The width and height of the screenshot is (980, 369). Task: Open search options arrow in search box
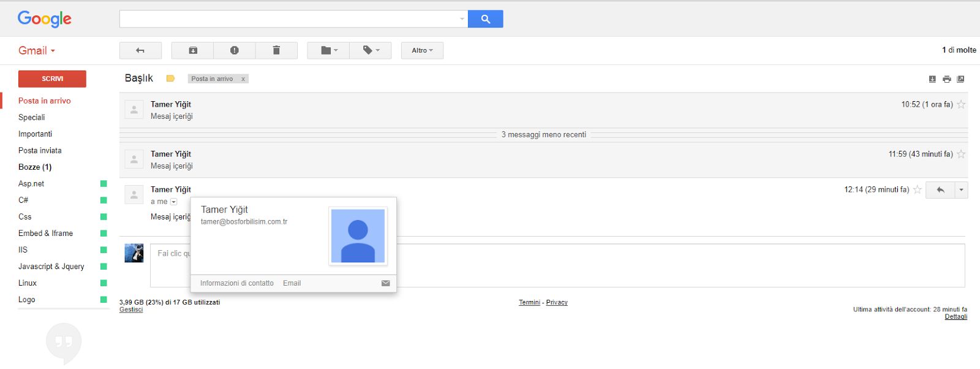pyautogui.click(x=462, y=19)
